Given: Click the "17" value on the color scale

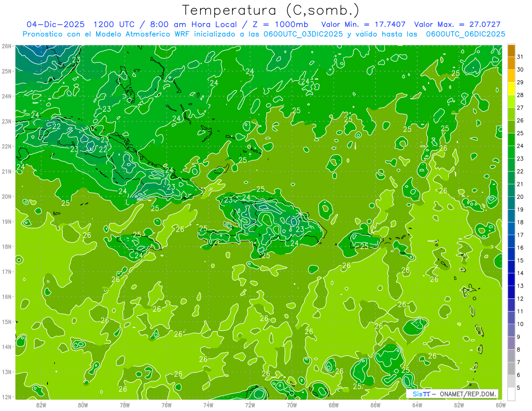Looking at the screenshot, I should 520,235.
